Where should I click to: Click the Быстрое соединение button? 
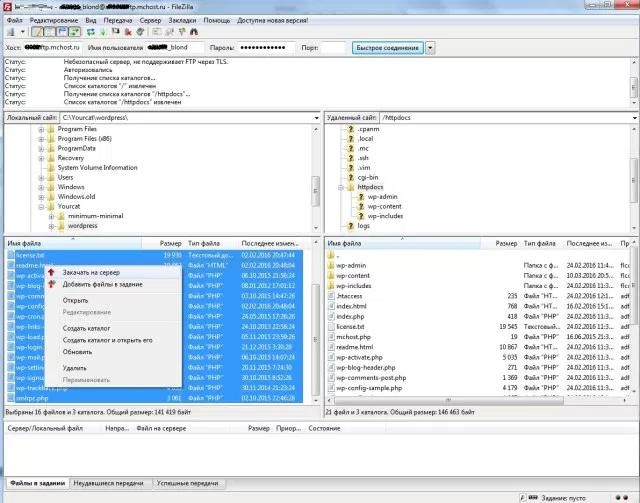tap(387, 48)
